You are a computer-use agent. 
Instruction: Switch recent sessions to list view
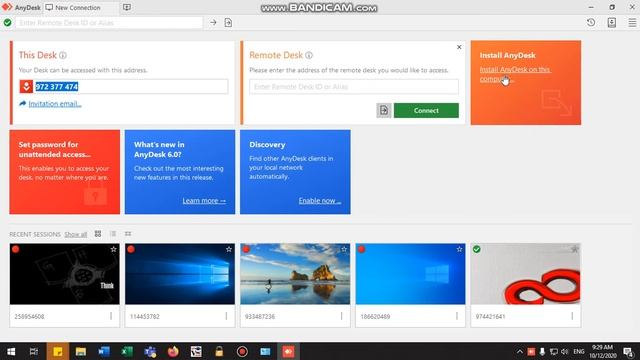113,234
